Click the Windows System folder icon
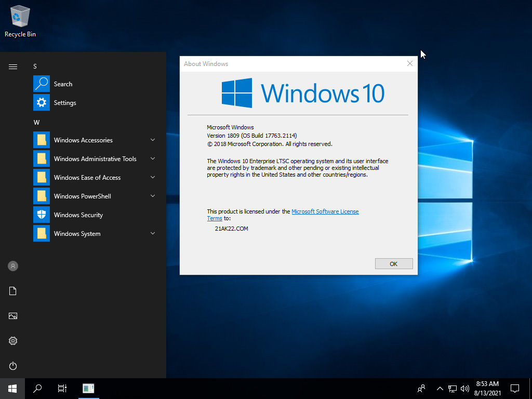This screenshot has height=399, width=532. coord(42,233)
